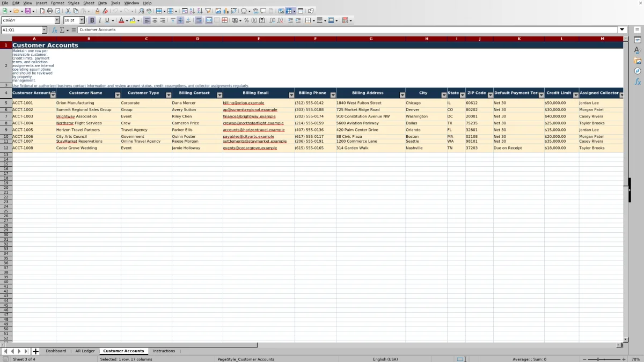
Task: Open the sidebar Styles panel icon
Action: pyautogui.click(x=638, y=50)
